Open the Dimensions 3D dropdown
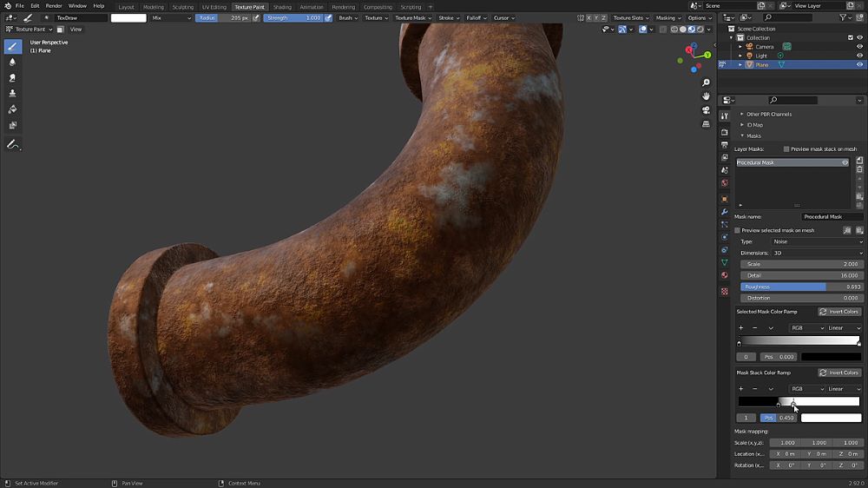The image size is (868, 488). [x=817, y=254]
